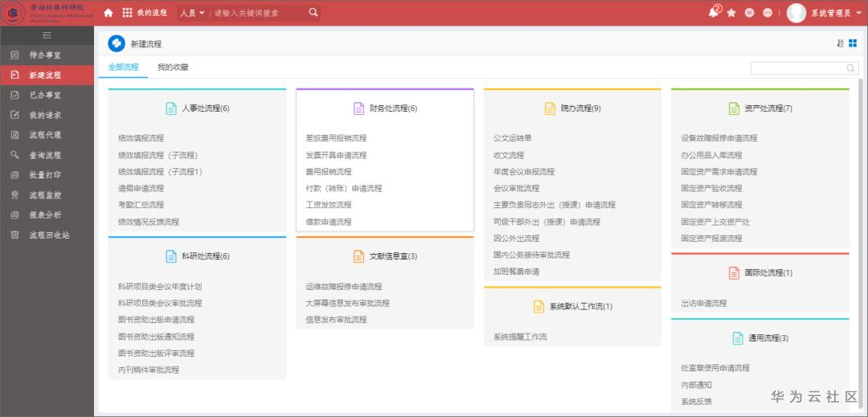Switch to the 全部流程 tab
The width and height of the screenshot is (868, 417).
tap(124, 67)
